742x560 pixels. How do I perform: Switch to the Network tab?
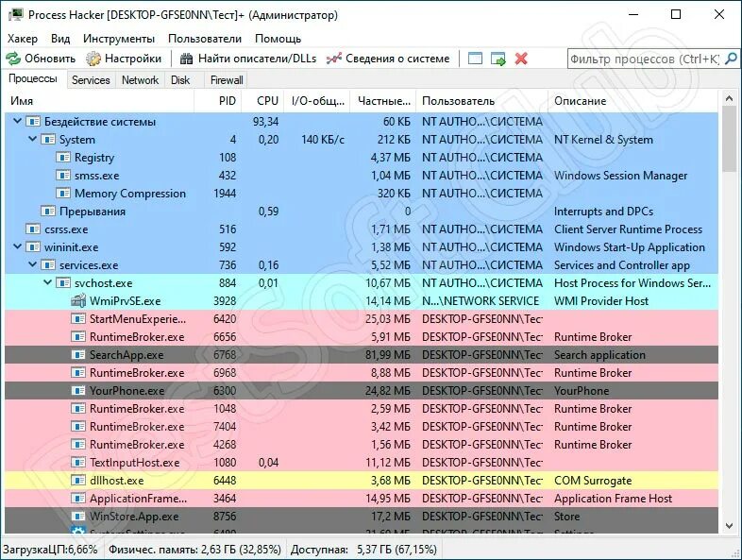140,80
